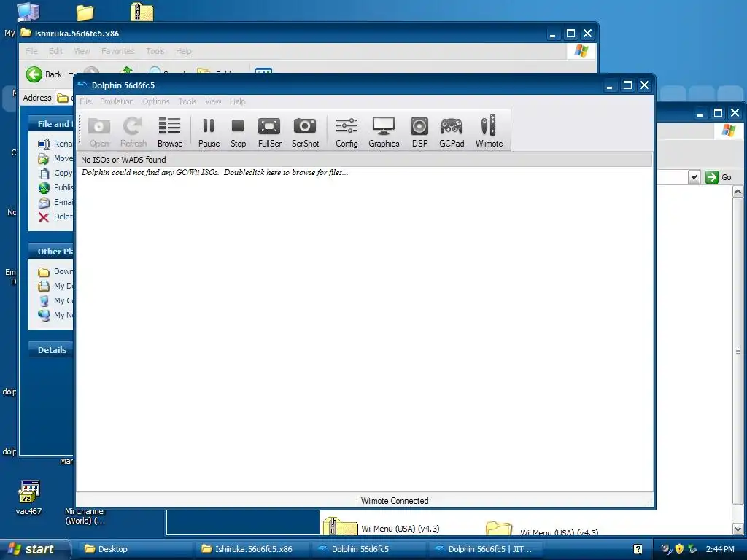
Task: Open the Tools menu in Dolphin
Action: point(187,101)
